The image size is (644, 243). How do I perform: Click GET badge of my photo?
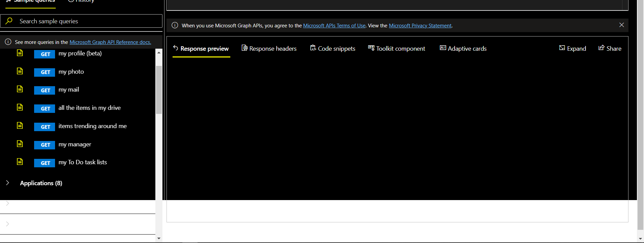tap(45, 72)
